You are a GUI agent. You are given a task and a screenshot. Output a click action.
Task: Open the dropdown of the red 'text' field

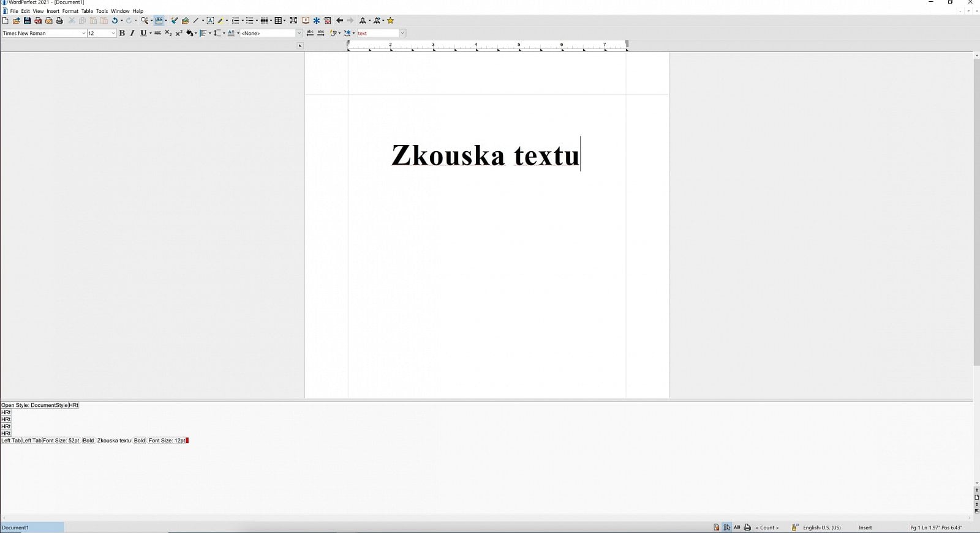click(402, 33)
